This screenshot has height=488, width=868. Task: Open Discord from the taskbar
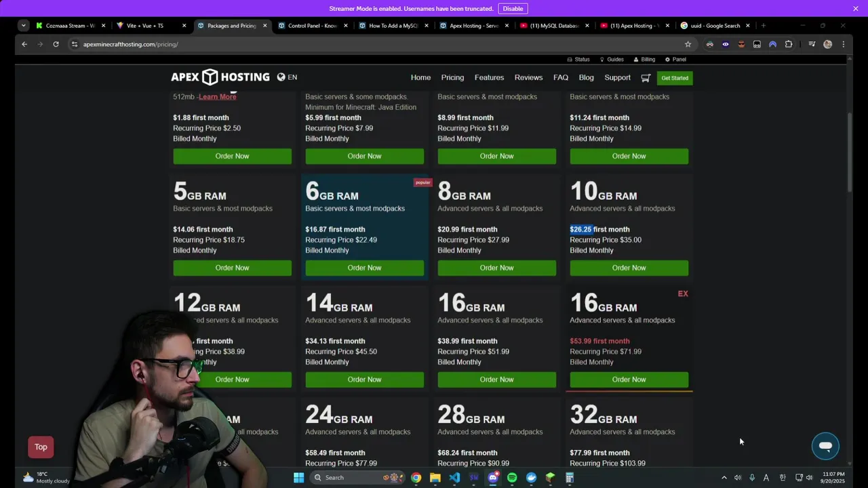pos(493,478)
